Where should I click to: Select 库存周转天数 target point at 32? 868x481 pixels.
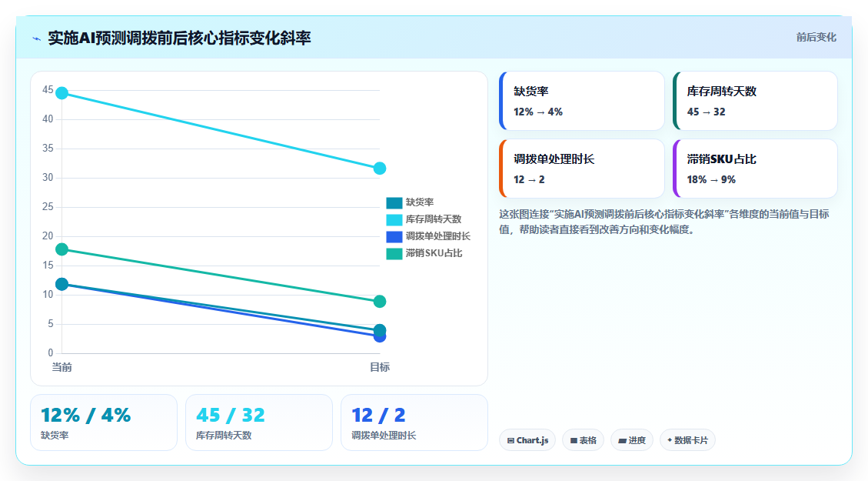380,169
